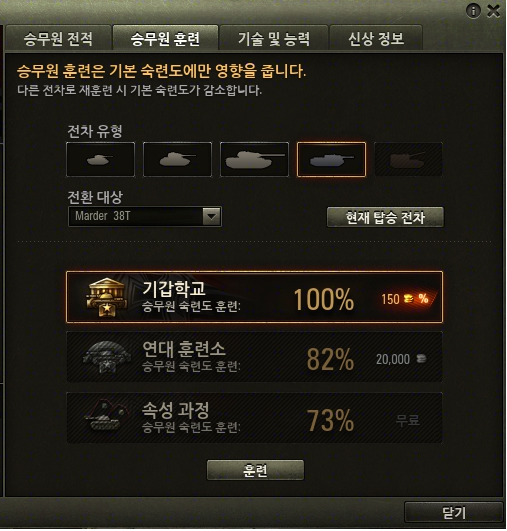Select the light tank vehicle type icon

pos(101,160)
